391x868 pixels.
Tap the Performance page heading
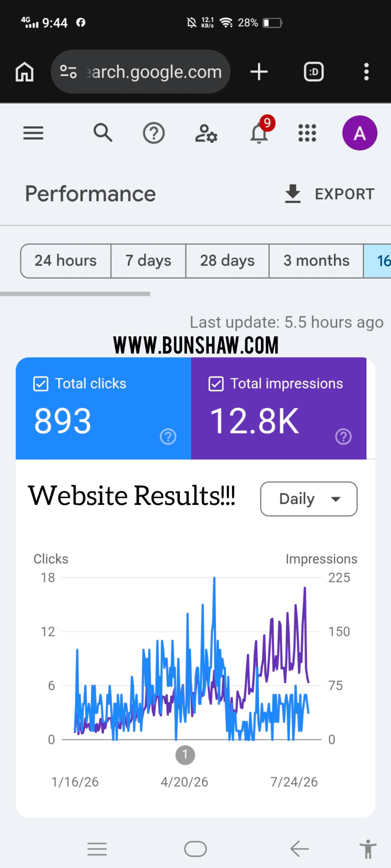click(x=91, y=194)
